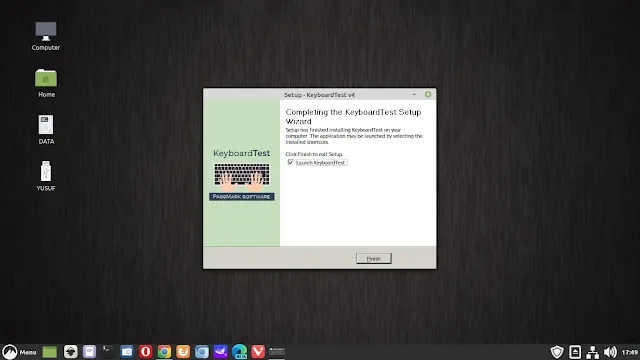Image resolution: width=640 pixels, height=360 pixels.
Task: Open the Home folder desktop icon
Action: (x=46, y=83)
